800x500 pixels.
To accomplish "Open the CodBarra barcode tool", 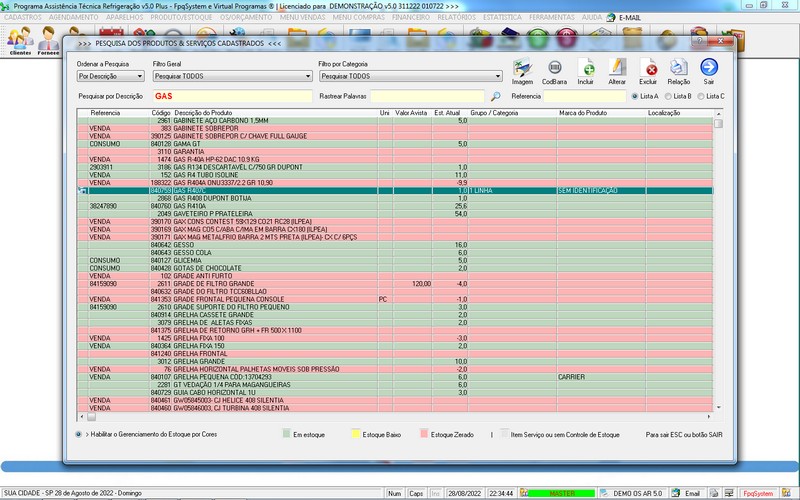I will 553,70.
